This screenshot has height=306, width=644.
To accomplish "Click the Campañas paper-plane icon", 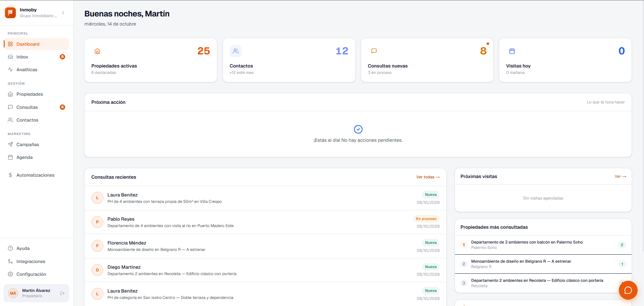I will click(10, 144).
